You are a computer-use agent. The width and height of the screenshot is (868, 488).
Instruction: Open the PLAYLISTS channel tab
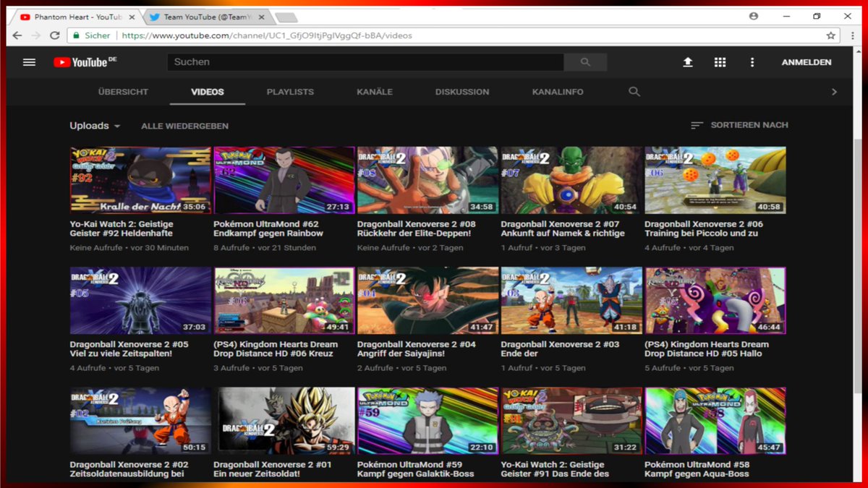tap(290, 92)
